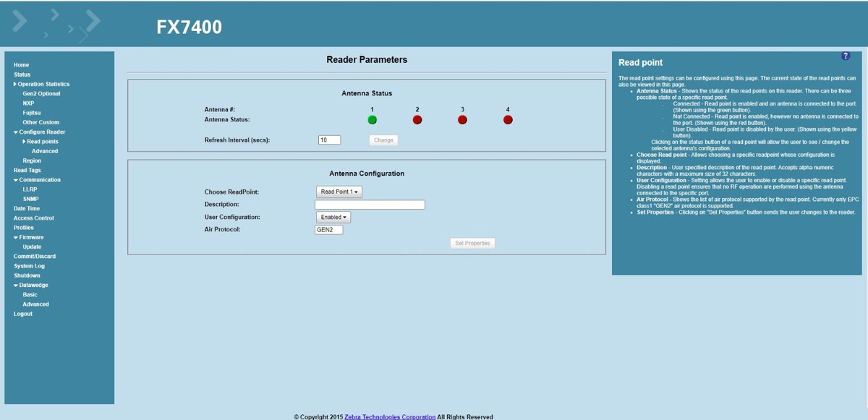Screen dimensions: 868x420
Task: Select Logout in the sidebar
Action: [x=23, y=314]
